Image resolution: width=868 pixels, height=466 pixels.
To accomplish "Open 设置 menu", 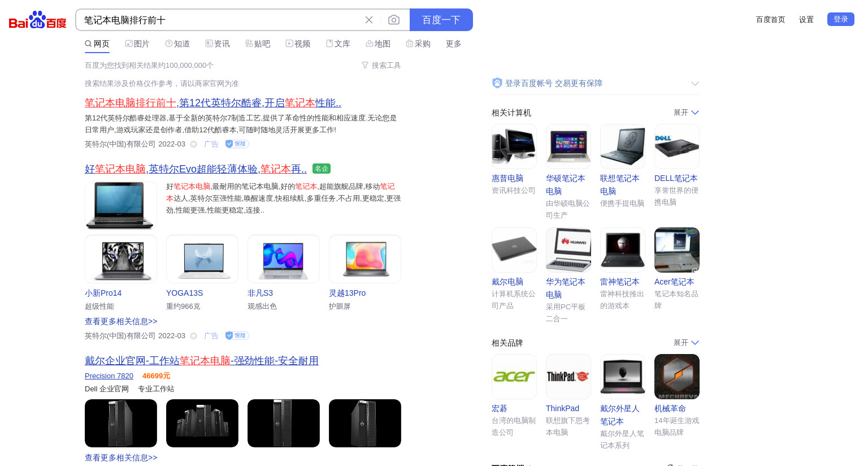I will pyautogui.click(x=806, y=20).
